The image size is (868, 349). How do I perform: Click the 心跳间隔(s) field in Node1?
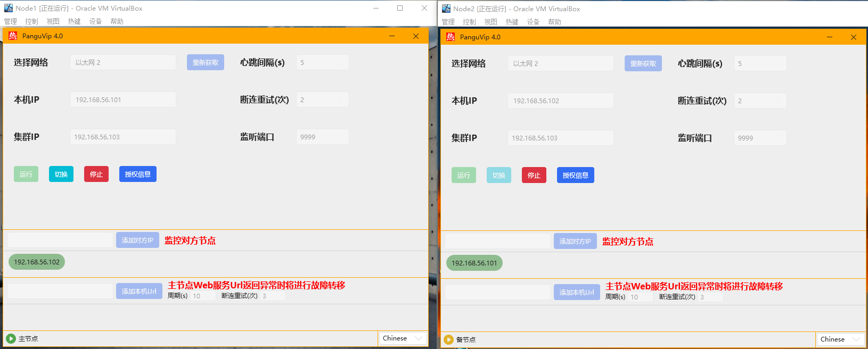[323, 62]
